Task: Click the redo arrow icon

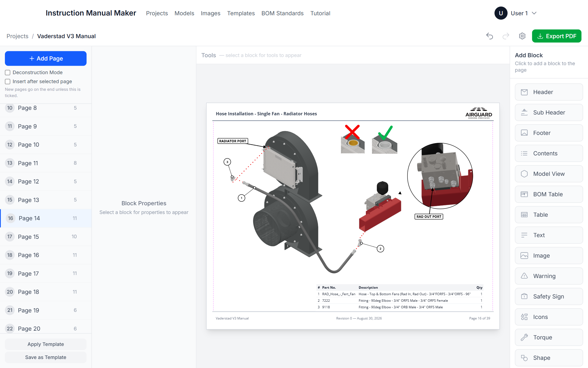Action: (x=506, y=36)
